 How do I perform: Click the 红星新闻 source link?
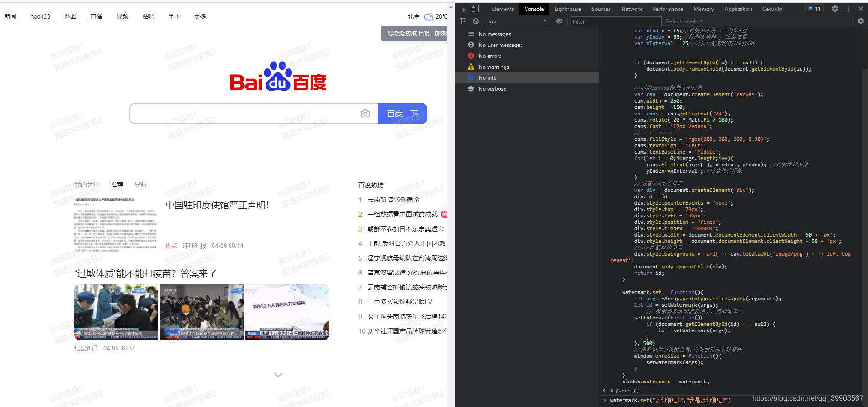click(86, 348)
